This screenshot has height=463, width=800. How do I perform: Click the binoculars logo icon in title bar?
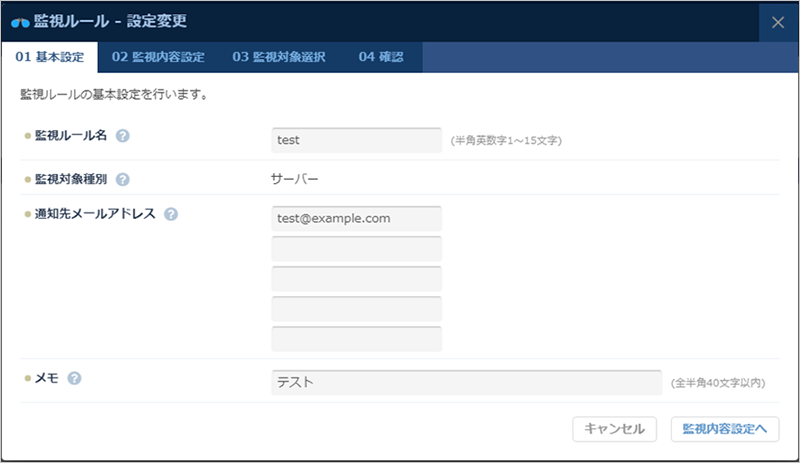20,22
